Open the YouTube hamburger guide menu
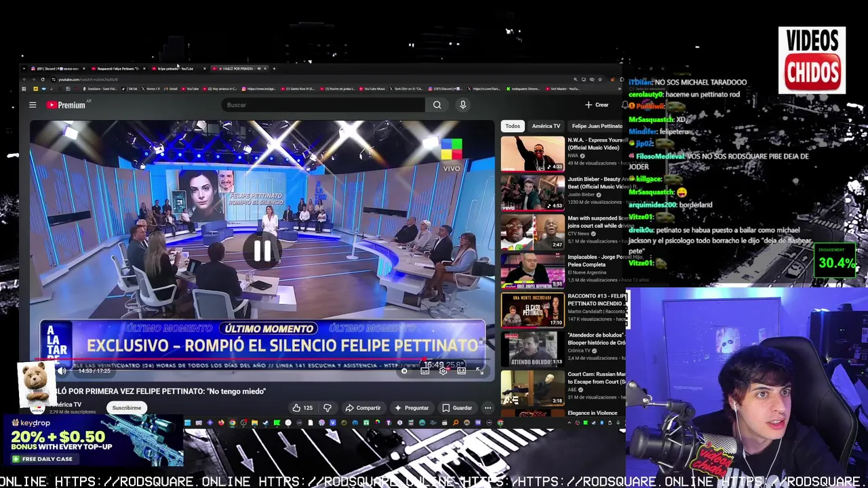Image resolution: width=868 pixels, height=488 pixels. click(x=33, y=105)
